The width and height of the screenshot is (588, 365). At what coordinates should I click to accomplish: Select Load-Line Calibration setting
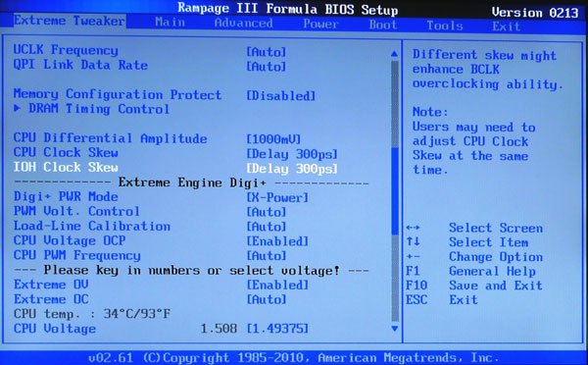pos(92,226)
